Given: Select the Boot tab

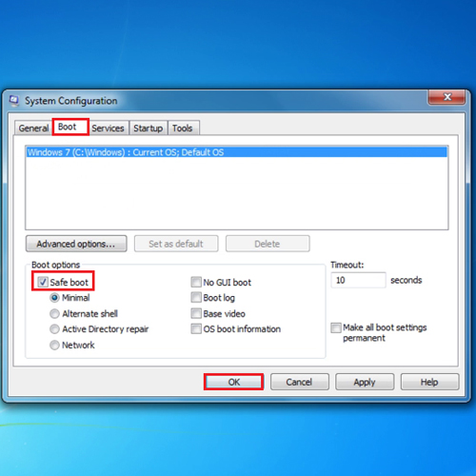Looking at the screenshot, I should pyautogui.click(x=70, y=127).
